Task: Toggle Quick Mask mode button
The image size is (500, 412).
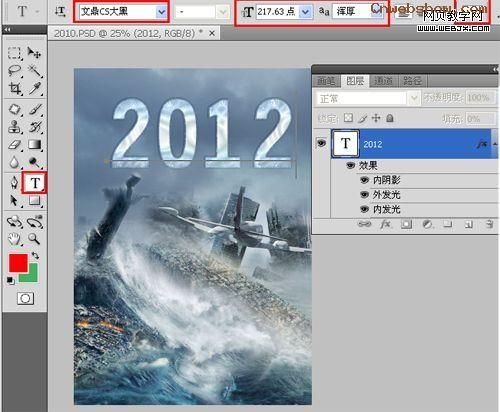Action: coord(25,298)
